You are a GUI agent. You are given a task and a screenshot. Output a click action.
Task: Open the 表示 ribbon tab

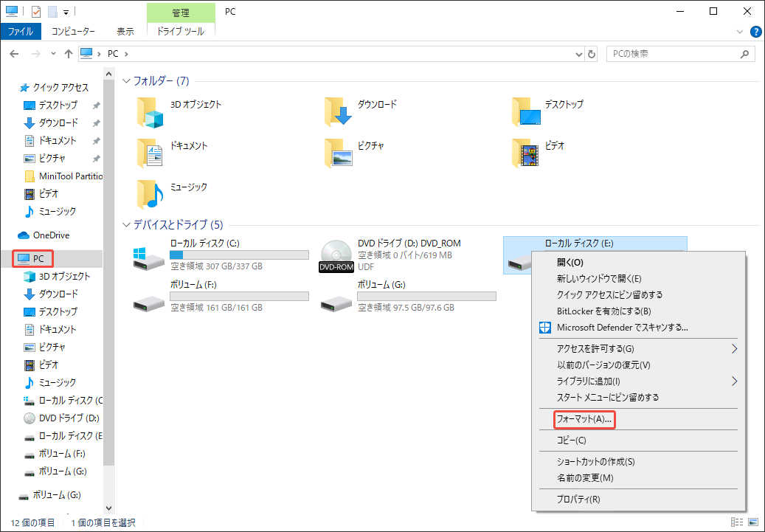[125, 31]
